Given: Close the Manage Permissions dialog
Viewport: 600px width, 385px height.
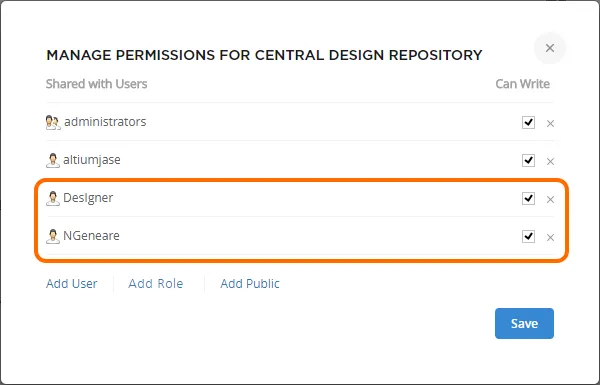Looking at the screenshot, I should (550, 48).
